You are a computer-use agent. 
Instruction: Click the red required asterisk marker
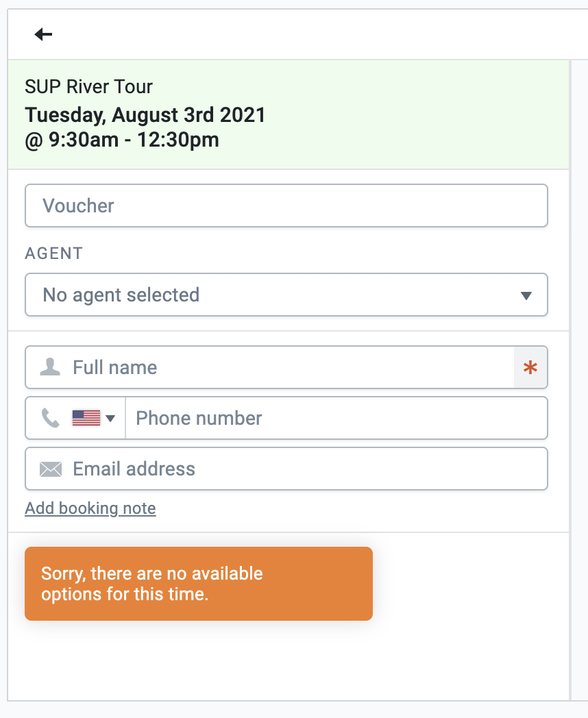click(530, 368)
